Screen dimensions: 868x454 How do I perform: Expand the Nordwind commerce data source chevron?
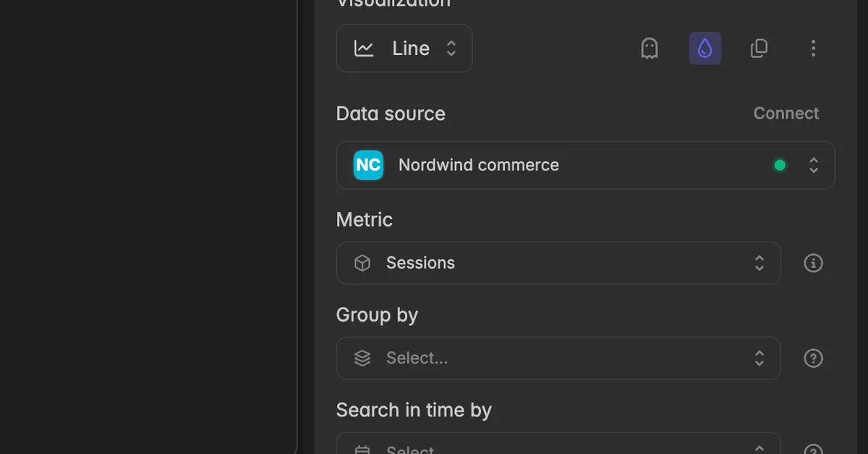814,165
